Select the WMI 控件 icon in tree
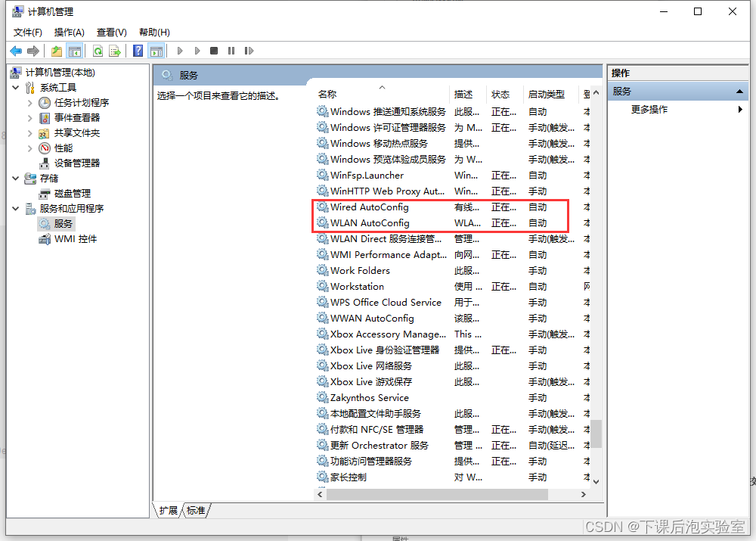Screen dimensions: 756x541 coord(45,239)
